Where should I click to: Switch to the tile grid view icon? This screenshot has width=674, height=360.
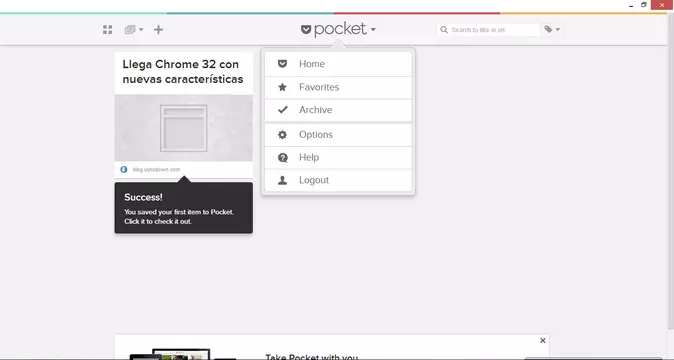coord(107,30)
